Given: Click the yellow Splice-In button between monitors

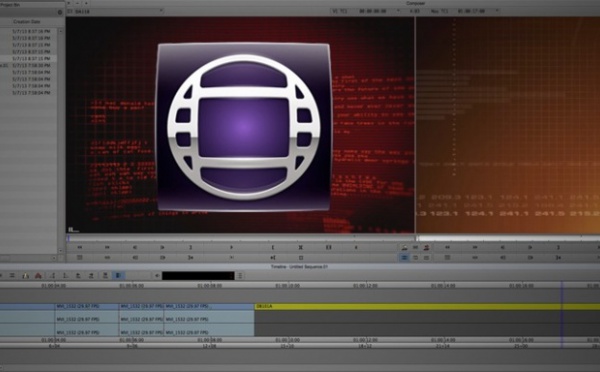Looking at the screenshot, I should [404, 248].
